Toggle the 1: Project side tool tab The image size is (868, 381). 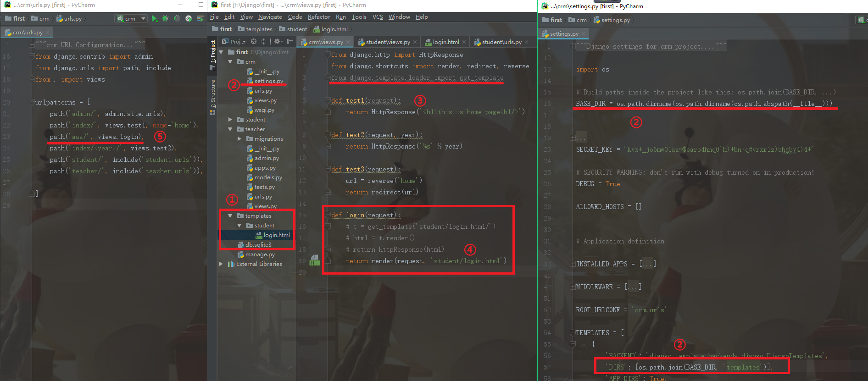(212, 55)
